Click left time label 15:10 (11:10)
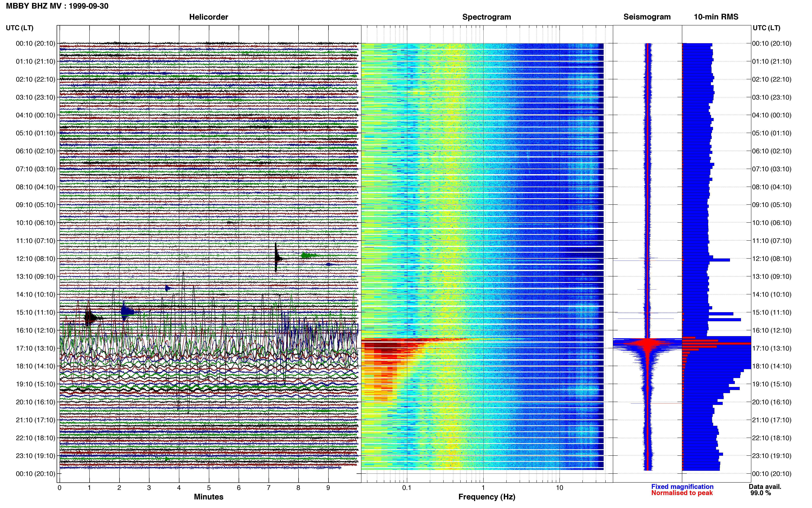This screenshot has height=508, width=812. point(36,312)
